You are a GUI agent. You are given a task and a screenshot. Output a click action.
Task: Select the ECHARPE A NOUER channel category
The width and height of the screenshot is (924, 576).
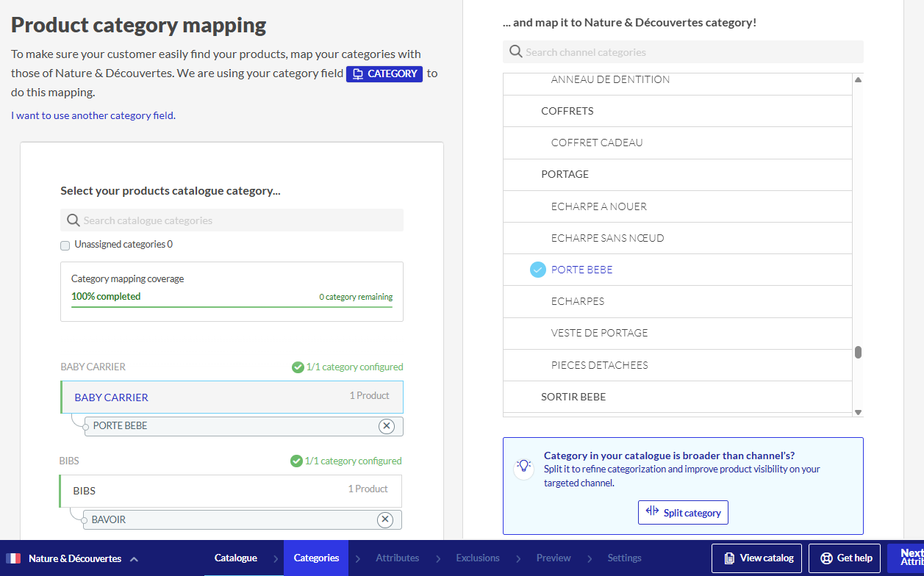[x=598, y=206]
